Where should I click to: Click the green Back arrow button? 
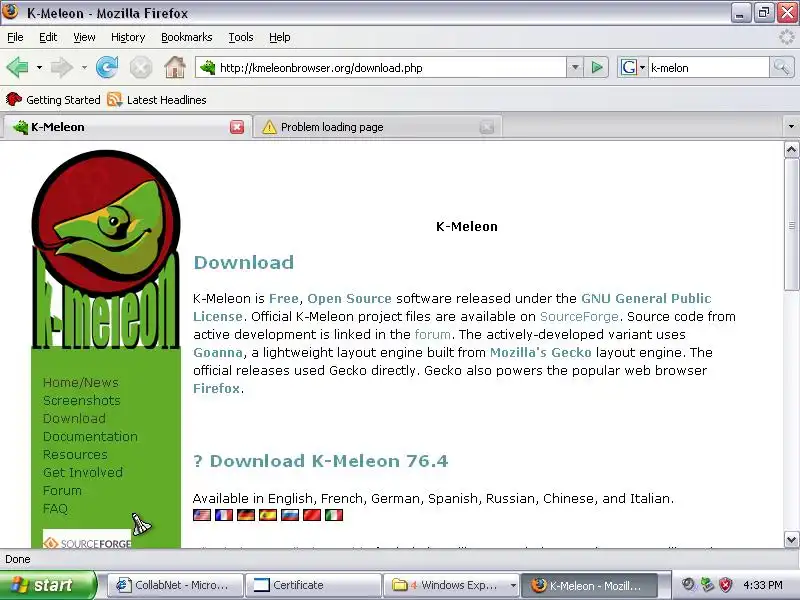17,67
